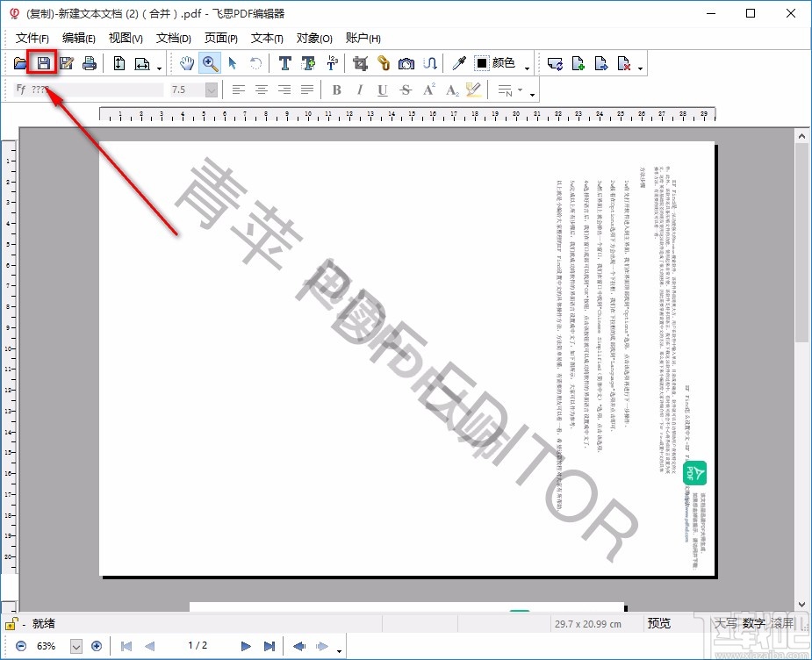Screen dimensions: 812x660
Task: Open the 编辑(E) menu
Action: (79, 38)
